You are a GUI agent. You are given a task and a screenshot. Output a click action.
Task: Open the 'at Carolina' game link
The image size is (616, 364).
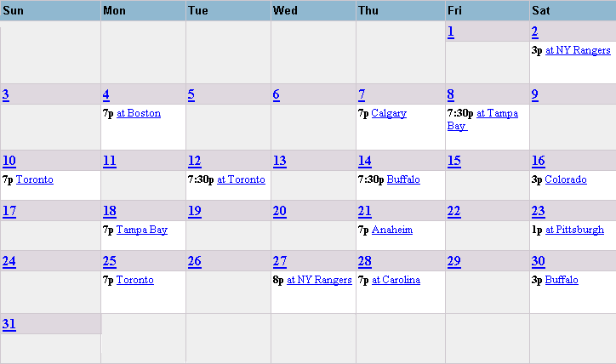tap(396, 281)
